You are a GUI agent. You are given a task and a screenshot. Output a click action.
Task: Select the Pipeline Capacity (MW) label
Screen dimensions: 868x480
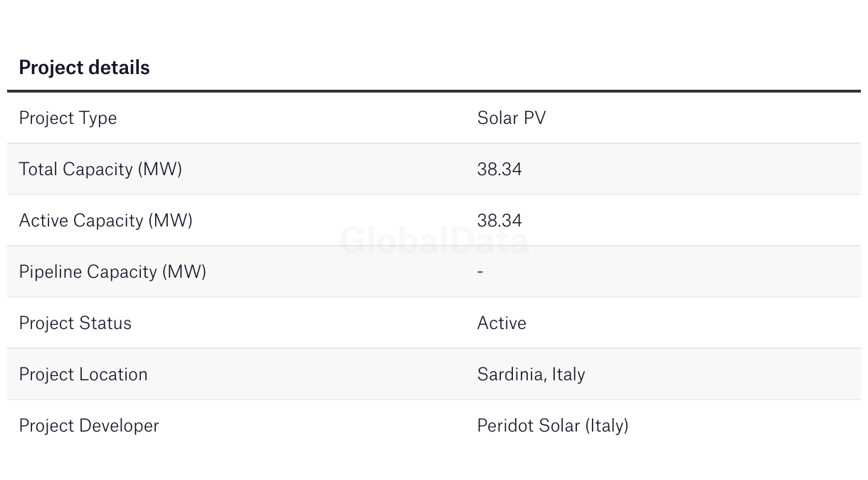(112, 272)
